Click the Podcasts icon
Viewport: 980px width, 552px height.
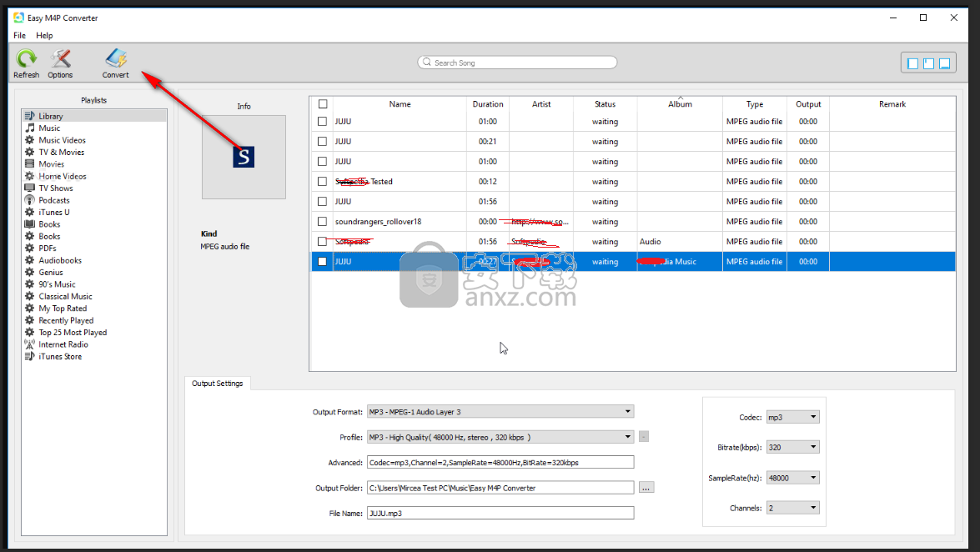29,200
